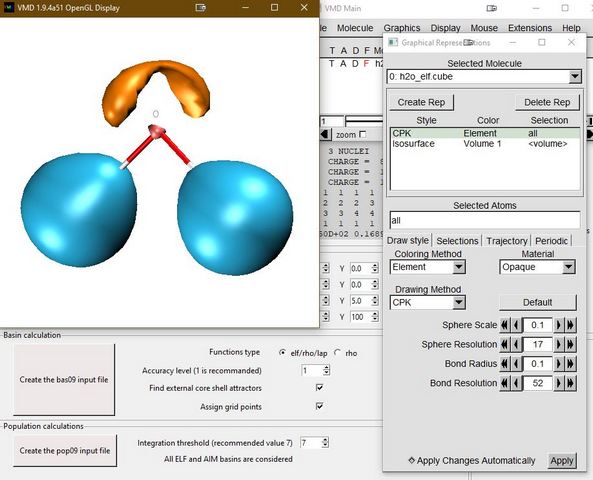This screenshot has width=593, height=480.
Task: Open the Mouse menu in VMD Main
Action: coord(484,28)
